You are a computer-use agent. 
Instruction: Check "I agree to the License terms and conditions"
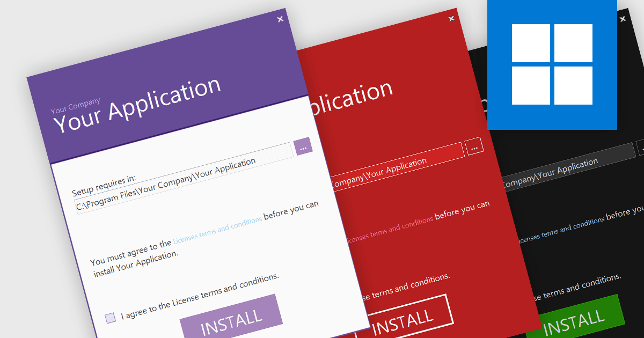click(x=110, y=317)
